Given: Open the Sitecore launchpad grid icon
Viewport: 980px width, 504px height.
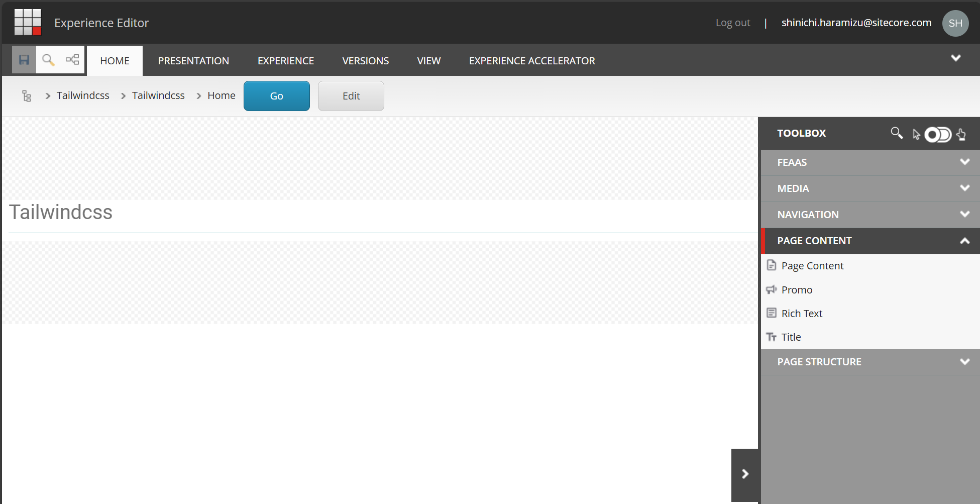Looking at the screenshot, I should click(x=28, y=22).
